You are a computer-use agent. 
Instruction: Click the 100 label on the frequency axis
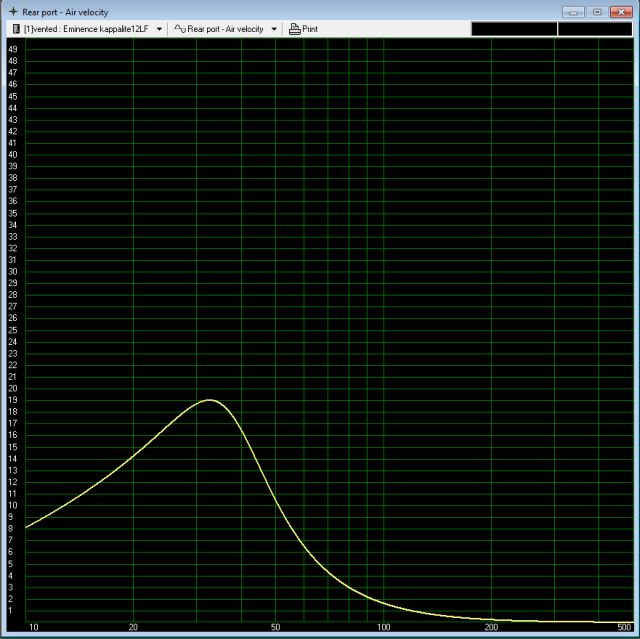click(383, 627)
